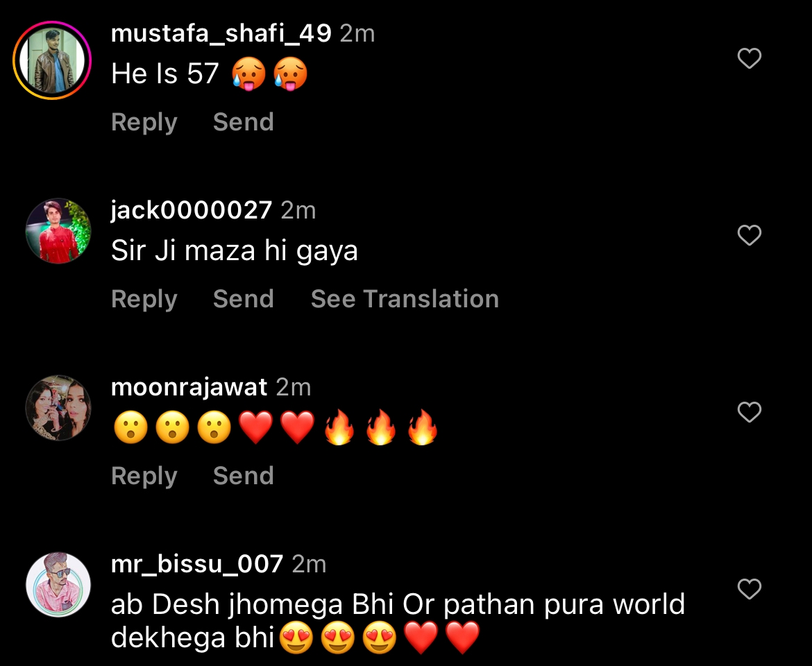Reply to the 'He Is 57' comment
The image size is (812, 666).
click(x=144, y=123)
